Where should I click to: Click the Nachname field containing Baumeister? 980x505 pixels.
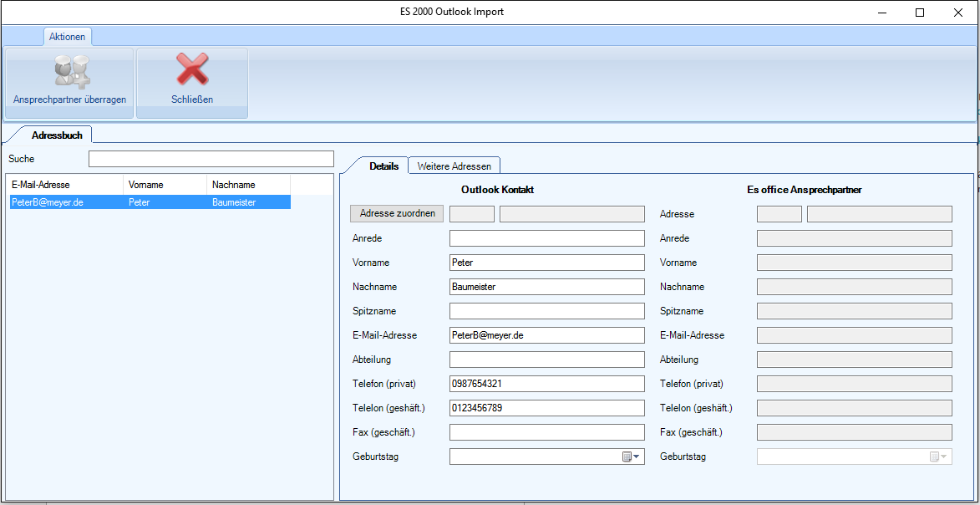(x=546, y=287)
